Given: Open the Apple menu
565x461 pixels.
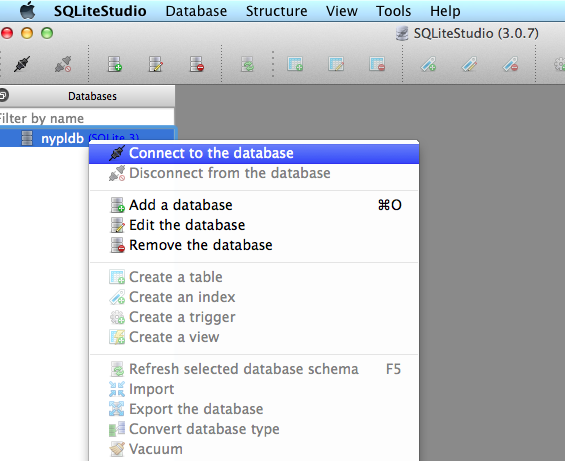Looking at the screenshot, I should pos(27,10).
